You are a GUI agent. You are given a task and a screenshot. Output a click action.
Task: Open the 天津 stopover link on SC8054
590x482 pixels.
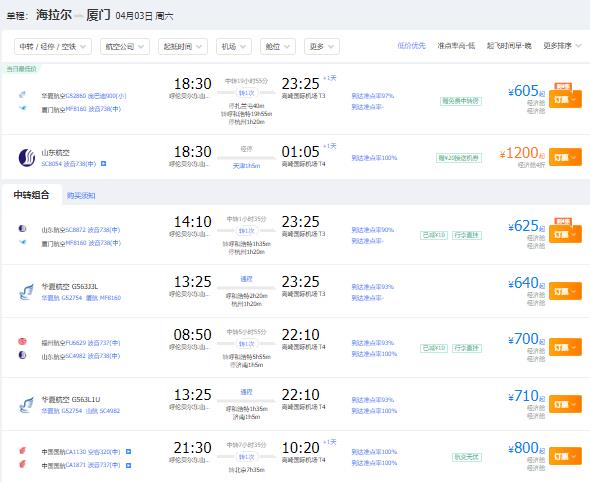[x=246, y=166]
